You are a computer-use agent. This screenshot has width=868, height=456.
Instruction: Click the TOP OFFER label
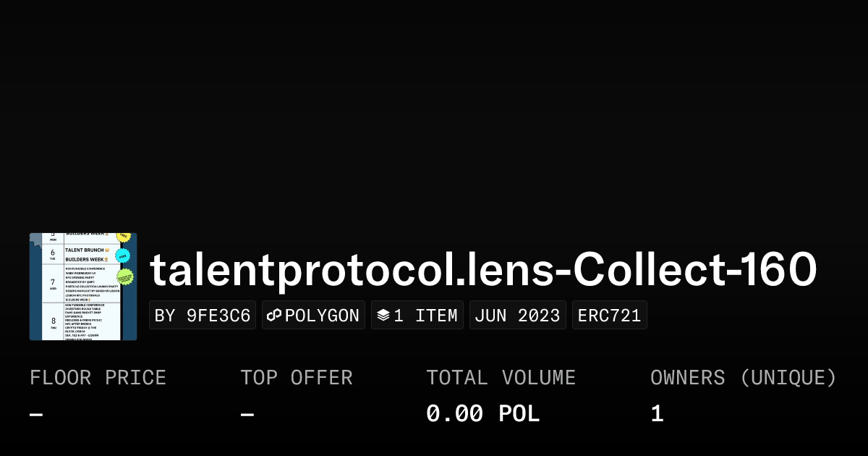pyautogui.click(x=297, y=378)
